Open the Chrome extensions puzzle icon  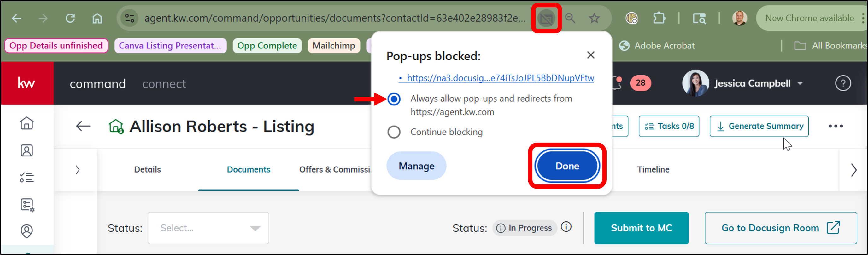(659, 18)
